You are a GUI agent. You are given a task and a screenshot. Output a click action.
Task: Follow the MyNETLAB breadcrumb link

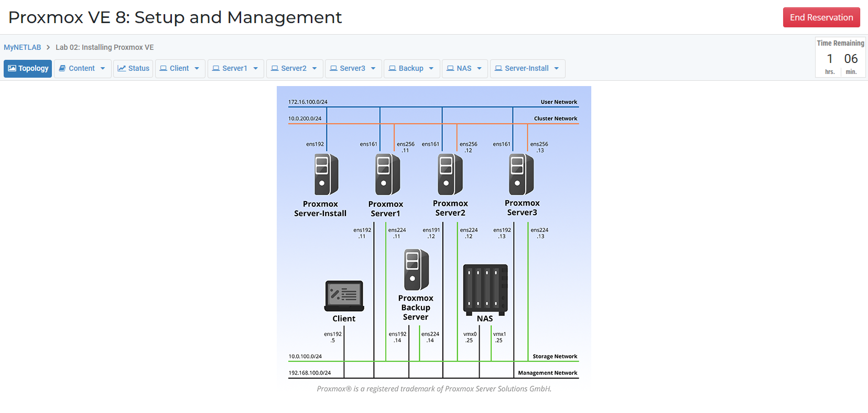pos(23,47)
